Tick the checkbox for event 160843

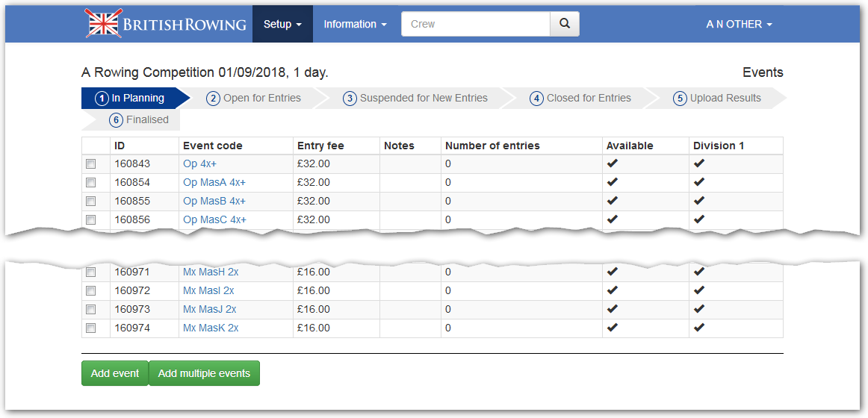pos(91,163)
